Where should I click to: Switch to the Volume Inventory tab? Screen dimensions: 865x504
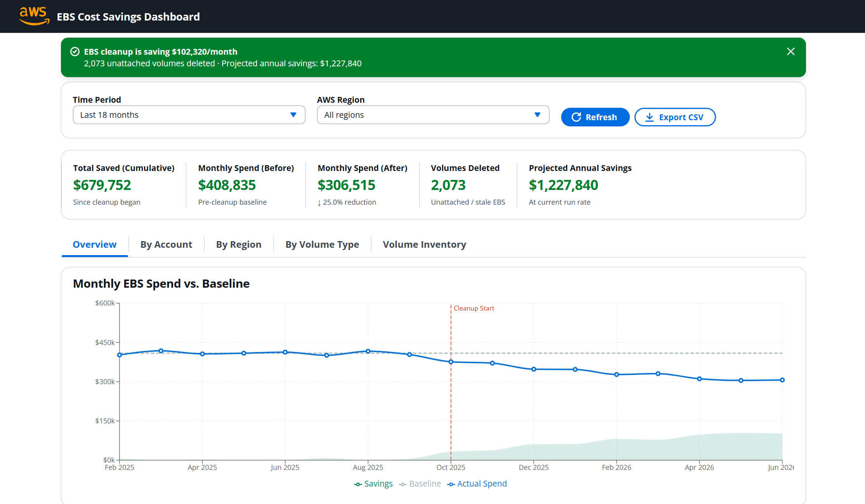[x=425, y=245]
